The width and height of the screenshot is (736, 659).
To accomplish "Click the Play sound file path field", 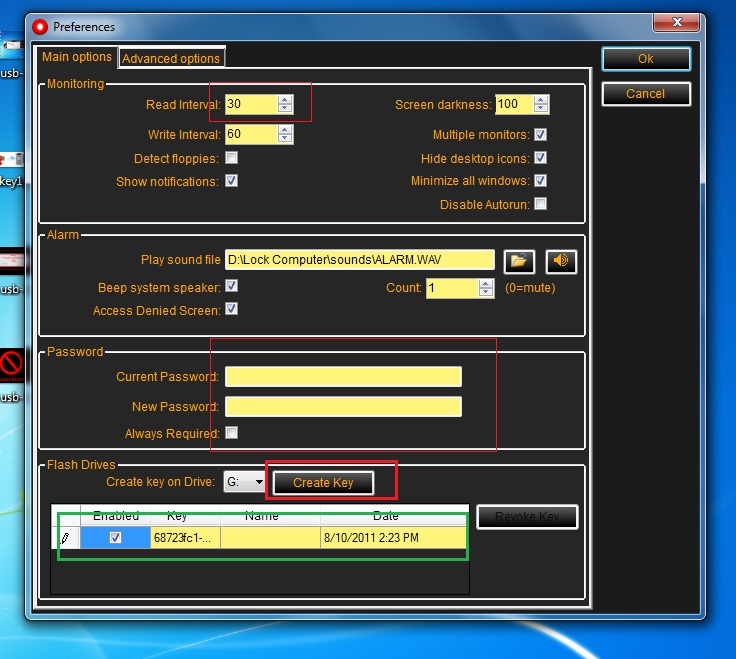I will pyautogui.click(x=360, y=260).
